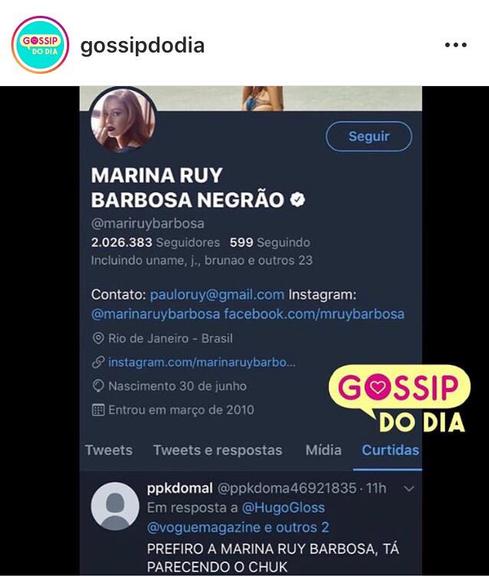The image size is (489, 576).
Task: Open the Mídia tab
Action: point(323,450)
